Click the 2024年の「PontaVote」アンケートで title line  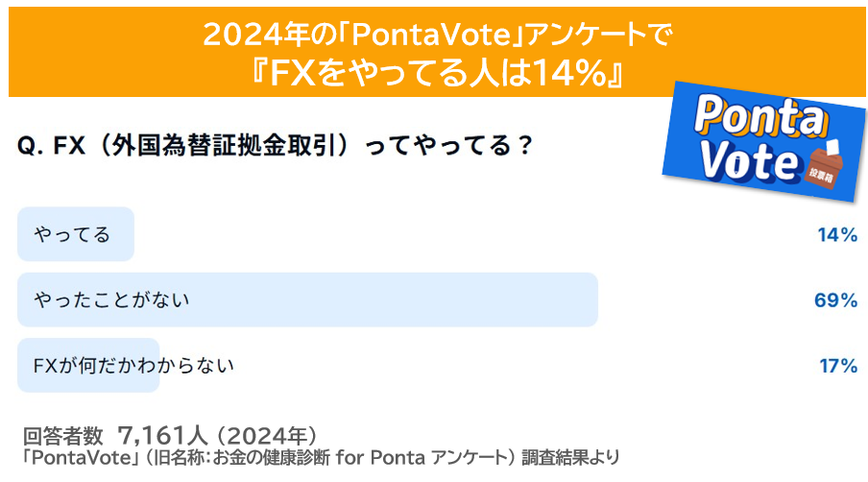437,35
